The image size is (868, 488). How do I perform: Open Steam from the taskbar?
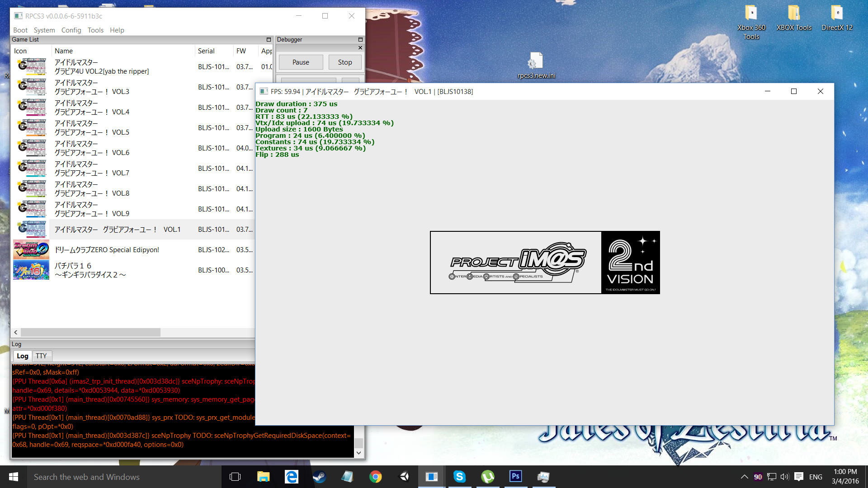[319, 477]
